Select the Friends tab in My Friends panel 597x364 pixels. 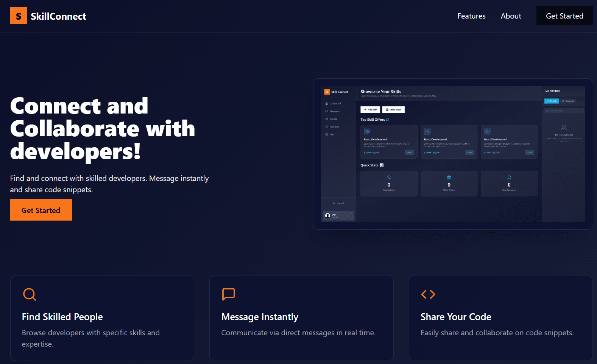(x=552, y=101)
